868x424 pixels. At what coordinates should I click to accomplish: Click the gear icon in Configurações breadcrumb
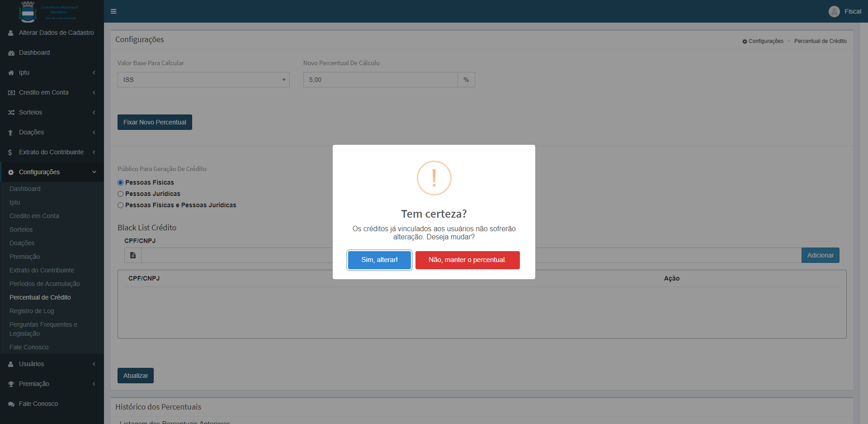click(x=745, y=41)
